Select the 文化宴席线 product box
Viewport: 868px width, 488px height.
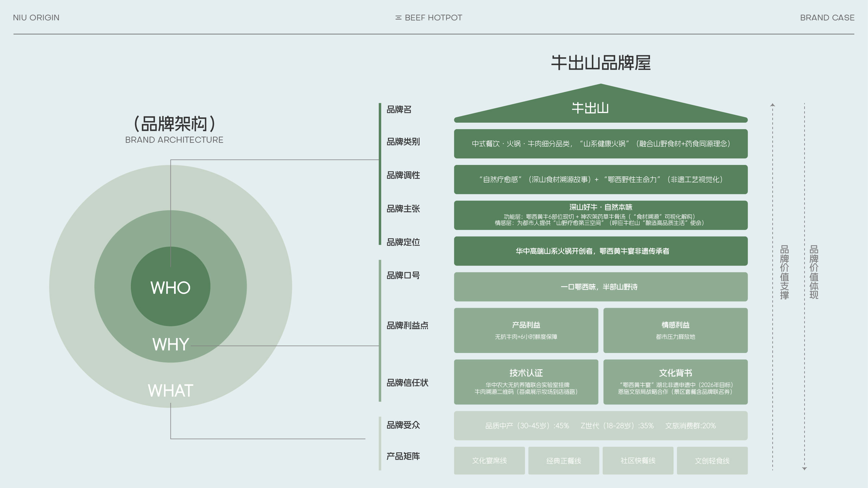(x=489, y=460)
